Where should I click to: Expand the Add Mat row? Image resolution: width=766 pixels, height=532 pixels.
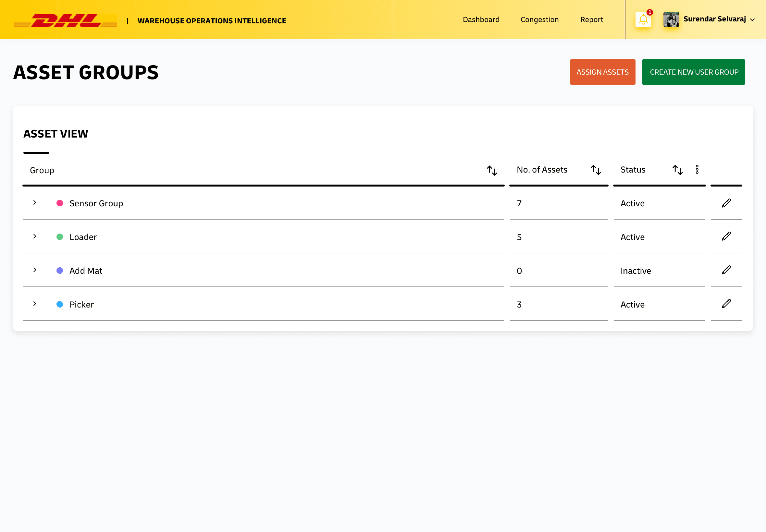click(x=35, y=270)
